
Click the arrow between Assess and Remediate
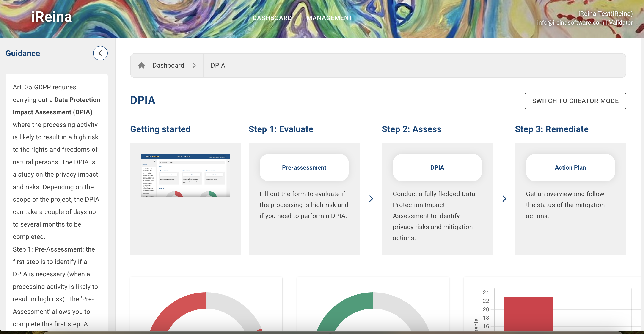click(x=504, y=199)
